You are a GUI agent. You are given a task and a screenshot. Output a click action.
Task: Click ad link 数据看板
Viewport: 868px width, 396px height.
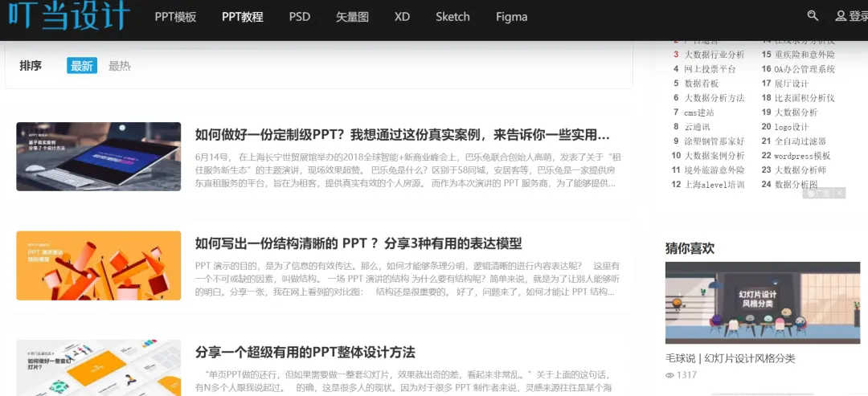point(702,84)
